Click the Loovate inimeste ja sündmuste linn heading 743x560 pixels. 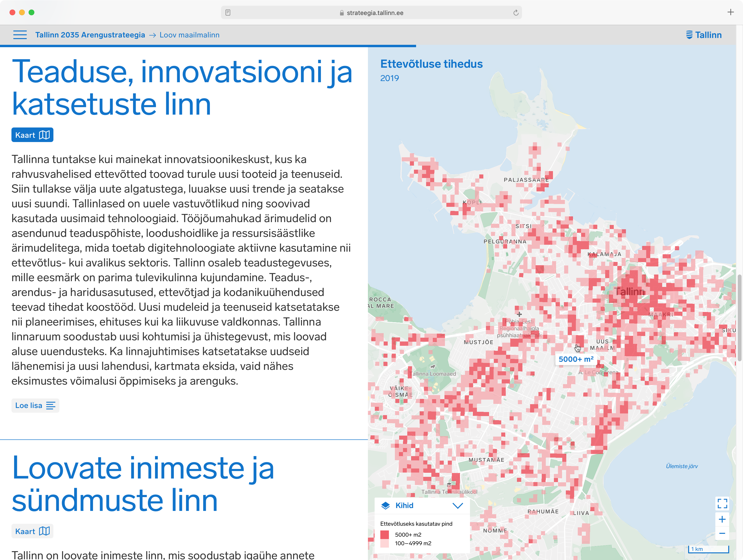click(x=143, y=484)
